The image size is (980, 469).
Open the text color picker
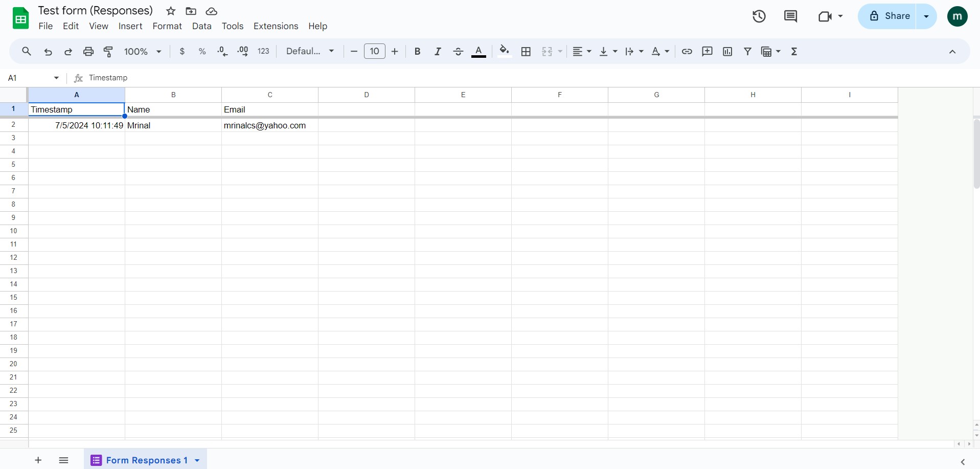[478, 51]
